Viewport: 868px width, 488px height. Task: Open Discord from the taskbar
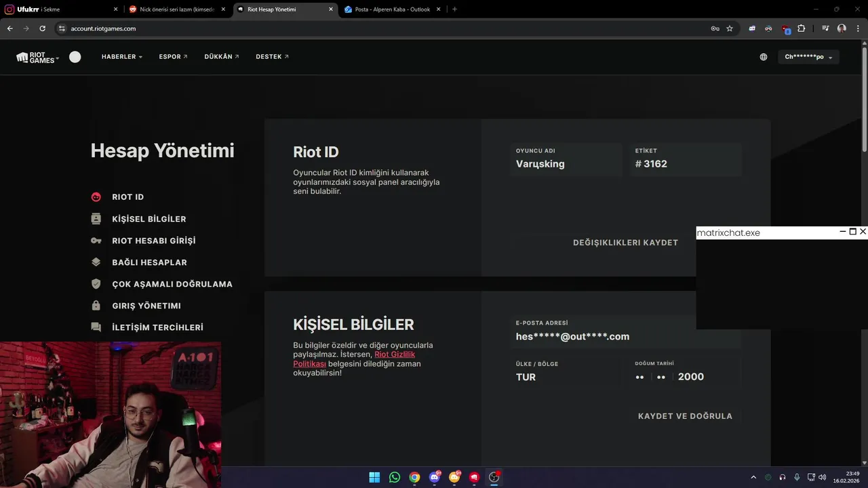(x=435, y=477)
